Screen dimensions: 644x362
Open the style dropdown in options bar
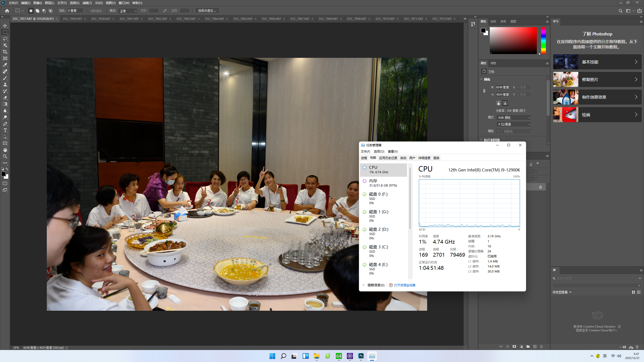pyautogui.click(x=128, y=11)
